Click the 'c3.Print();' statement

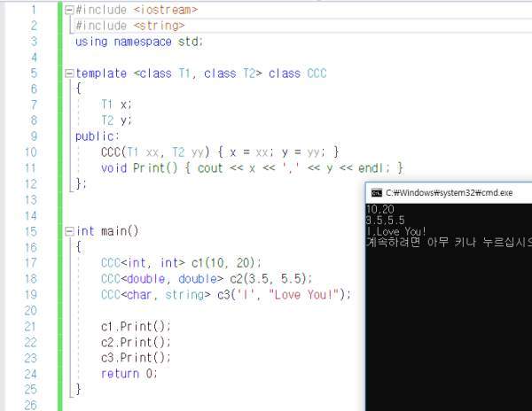136,358
